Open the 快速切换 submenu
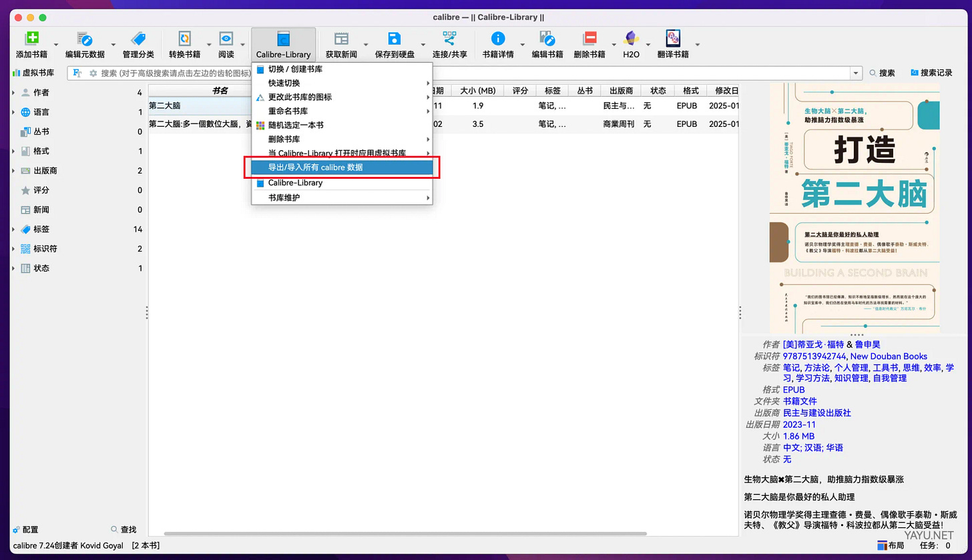This screenshot has width=972, height=560. click(342, 83)
